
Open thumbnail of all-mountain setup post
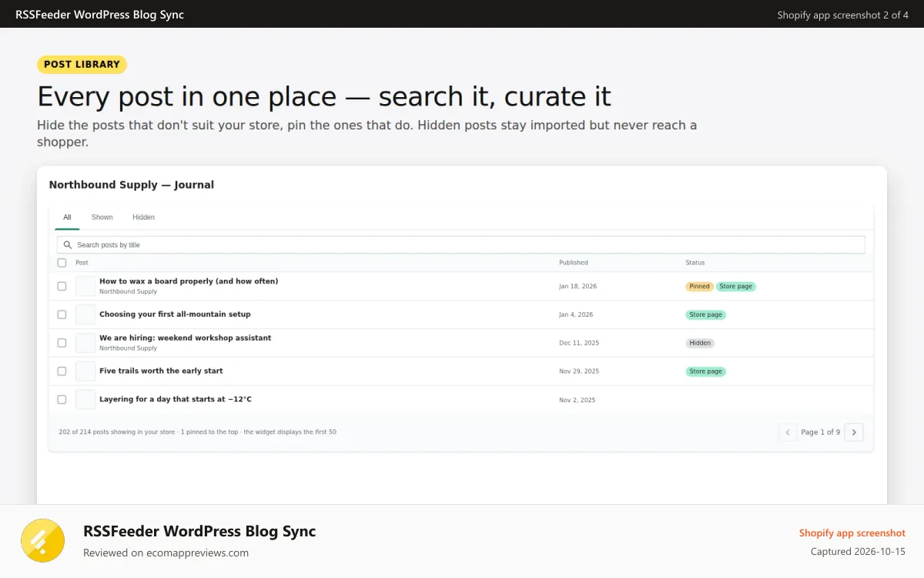click(85, 314)
